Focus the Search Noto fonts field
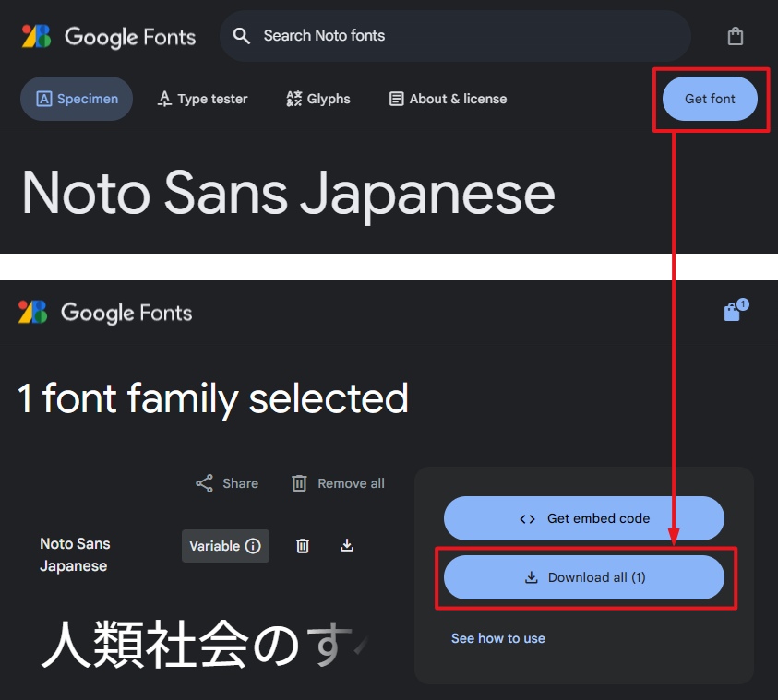778x700 pixels. click(455, 36)
